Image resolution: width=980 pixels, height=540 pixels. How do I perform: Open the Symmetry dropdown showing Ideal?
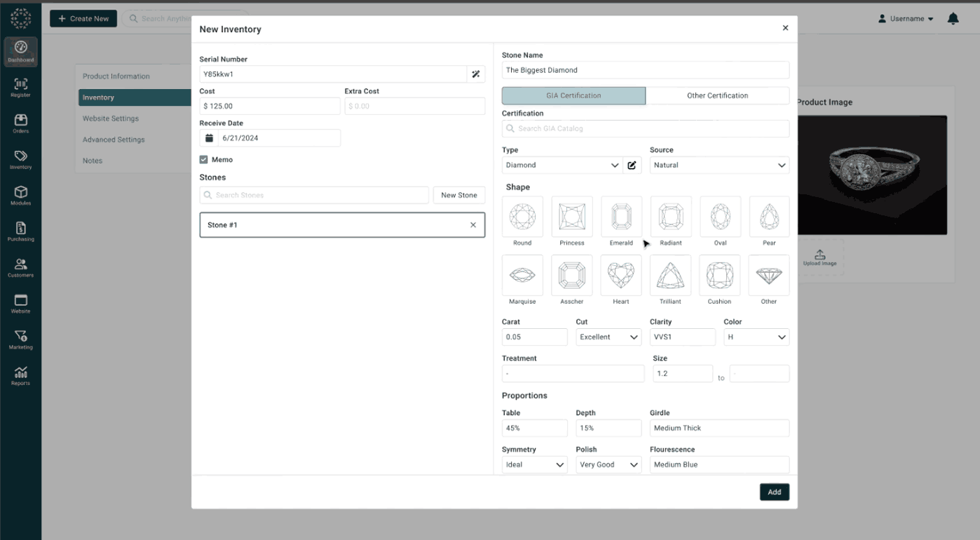point(534,464)
